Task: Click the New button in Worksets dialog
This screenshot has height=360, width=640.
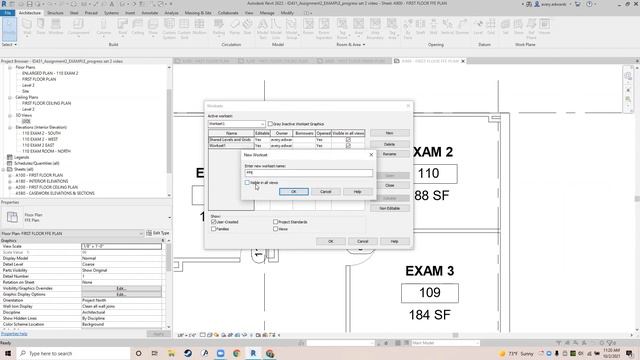Action: 389,133
